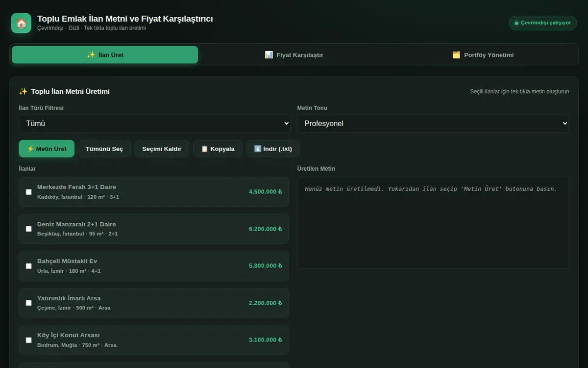Click the listing title Yatırımlık İmarlı Arsa
This screenshot has width=588, height=368.
[x=69, y=298]
